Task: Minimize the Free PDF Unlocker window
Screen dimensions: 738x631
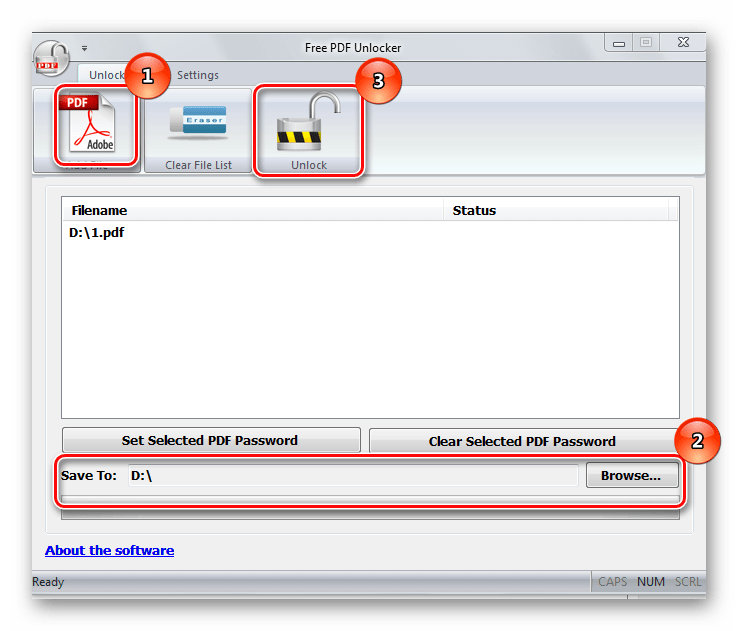Action: click(619, 43)
